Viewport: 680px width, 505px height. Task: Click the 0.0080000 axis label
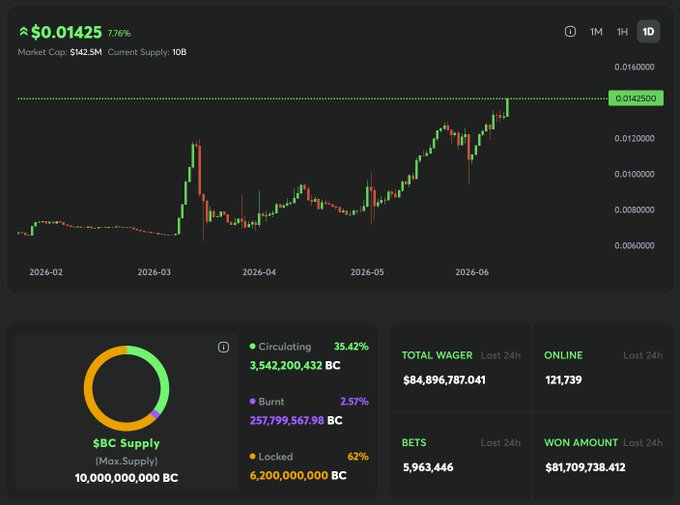634,210
